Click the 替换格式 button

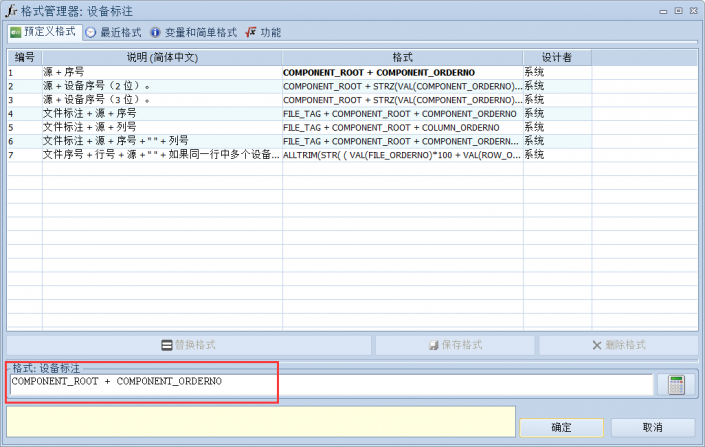click(x=189, y=345)
